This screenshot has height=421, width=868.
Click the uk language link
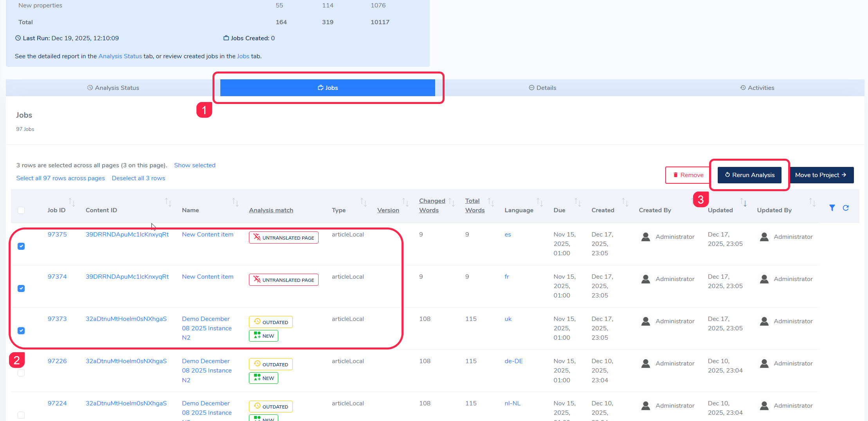click(508, 319)
